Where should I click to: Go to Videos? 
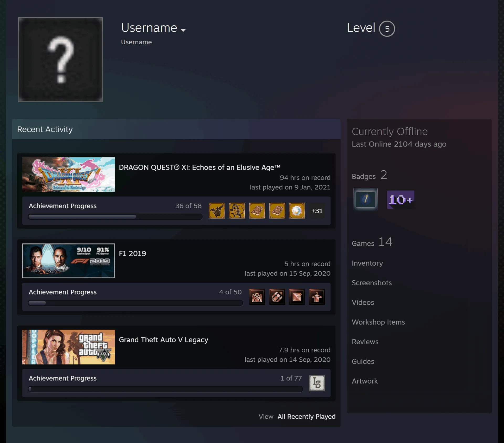point(363,302)
